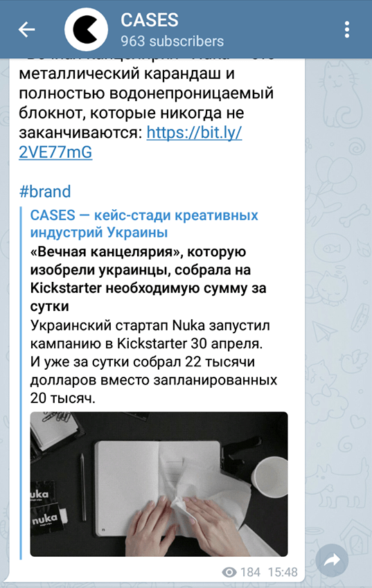Tap preview description about Украинский стартап Nuka
The width and height of the screenshot is (372, 588).
click(153, 362)
